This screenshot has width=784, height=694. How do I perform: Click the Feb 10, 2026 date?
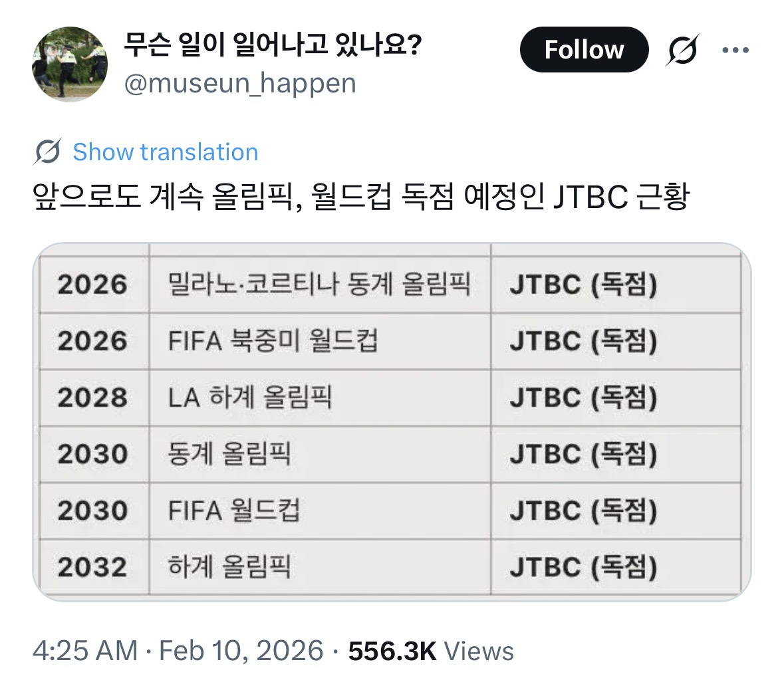tap(241, 651)
